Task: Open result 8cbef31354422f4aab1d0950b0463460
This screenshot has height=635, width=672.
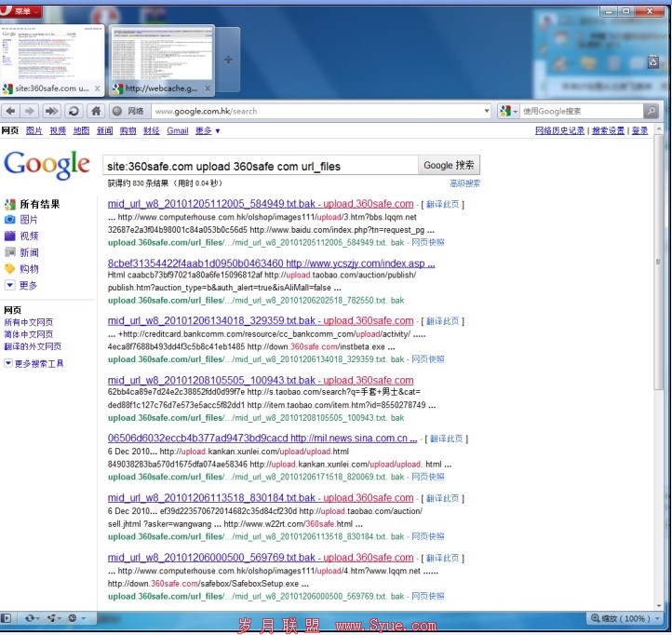Action: coord(271,263)
